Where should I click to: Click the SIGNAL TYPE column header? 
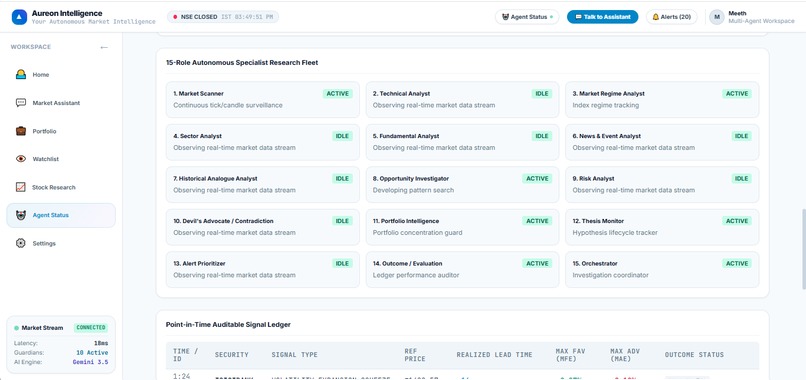[295, 355]
